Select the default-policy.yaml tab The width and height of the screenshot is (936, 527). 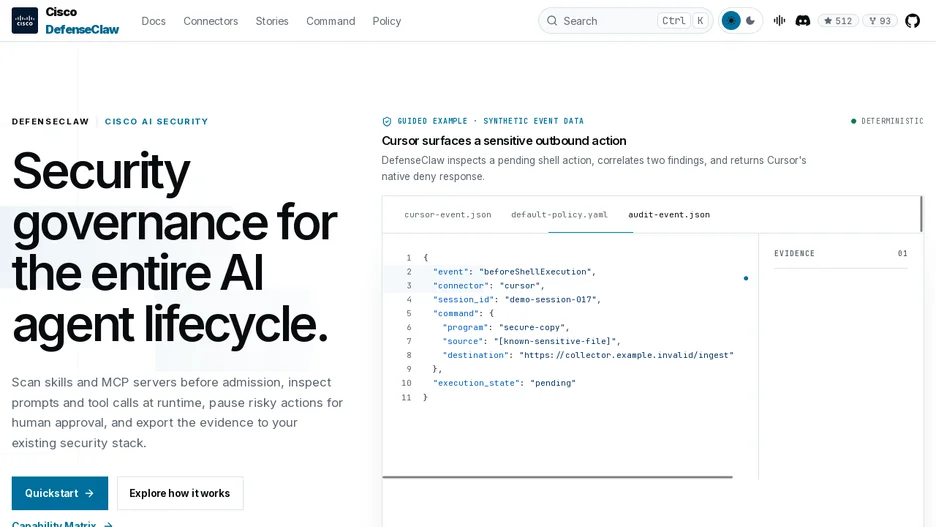(x=559, y=215)
